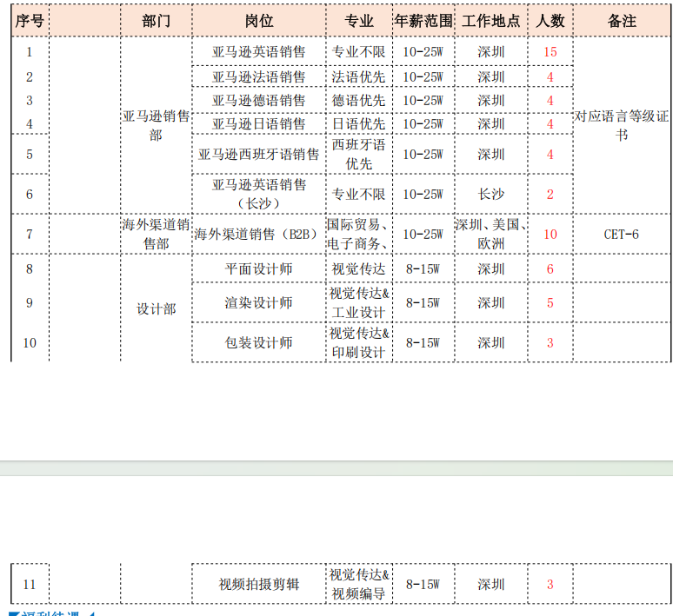Viewport: 673px width, 616px height.
Task: Select headcount 5 in 渲染设计师 row
Action: point(550,303)
